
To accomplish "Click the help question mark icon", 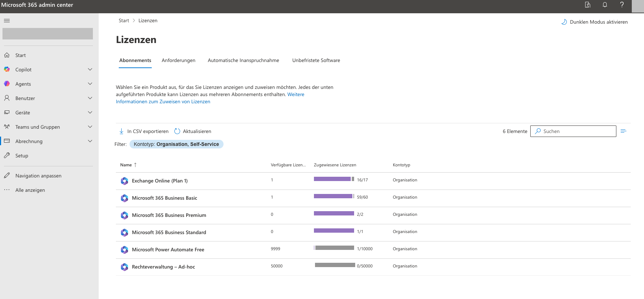I will [622, 5].
